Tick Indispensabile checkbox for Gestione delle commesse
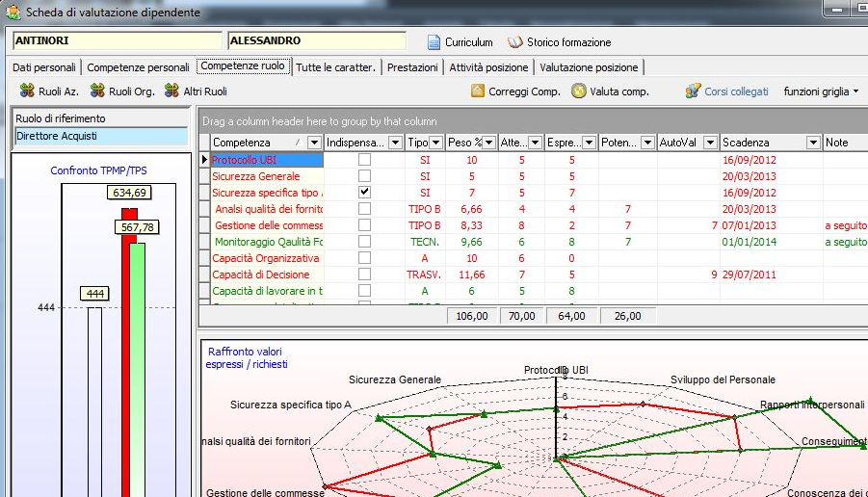The width and height of the screenshot is (868, 497). 364,225
